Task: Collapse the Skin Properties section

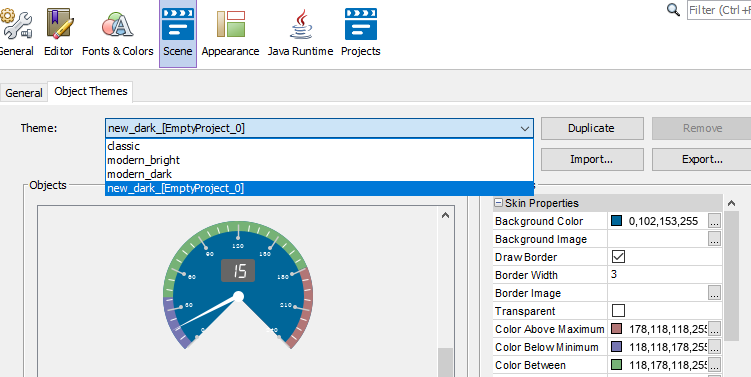Action: click(x=498, y=203)
